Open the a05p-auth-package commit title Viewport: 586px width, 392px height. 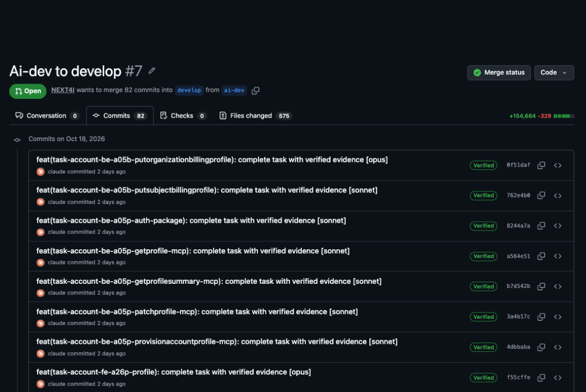click(x=191, y=220)
